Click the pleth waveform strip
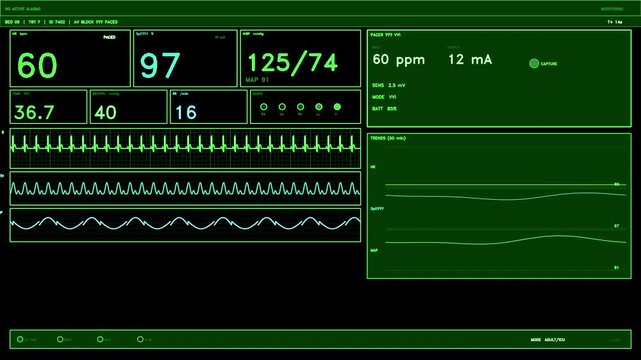The width and height of the screenshot is (641, 360). click(x=185, y=188)
